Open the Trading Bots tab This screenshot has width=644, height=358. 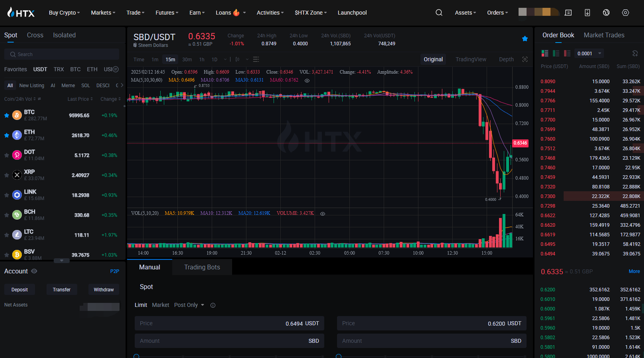tap(202, 267)
